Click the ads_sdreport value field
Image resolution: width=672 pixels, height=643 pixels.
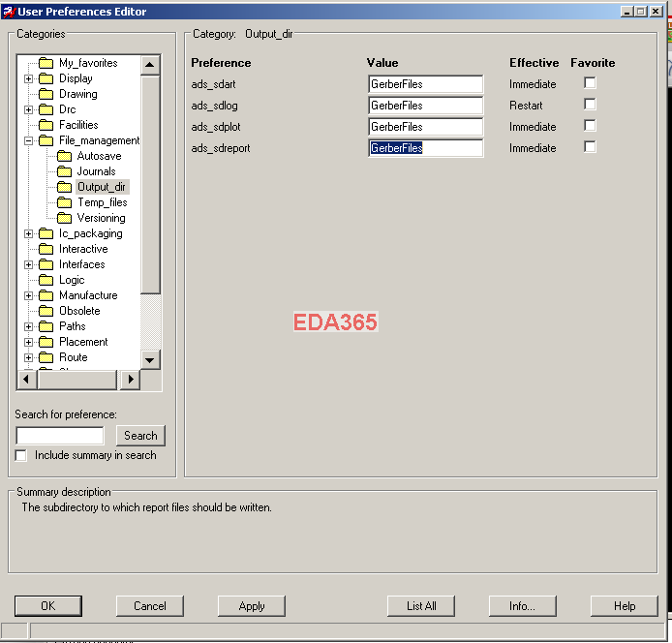(426, 148)
